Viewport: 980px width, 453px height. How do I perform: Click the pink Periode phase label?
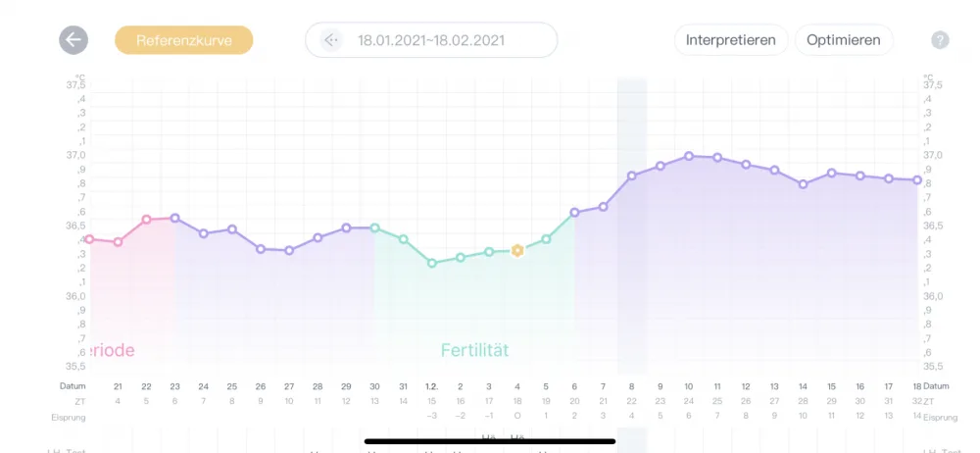click(113, 350)
